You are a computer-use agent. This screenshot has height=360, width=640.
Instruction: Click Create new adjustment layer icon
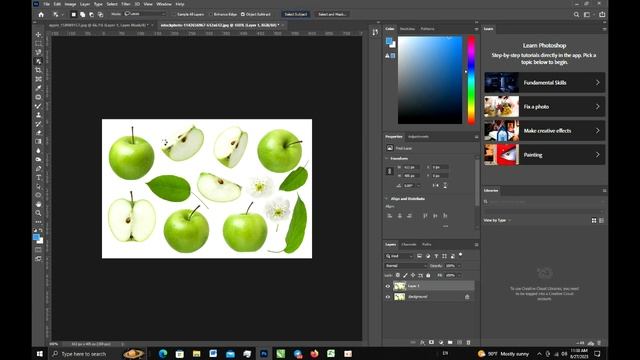pyautogui.click(x=441, y=342)
